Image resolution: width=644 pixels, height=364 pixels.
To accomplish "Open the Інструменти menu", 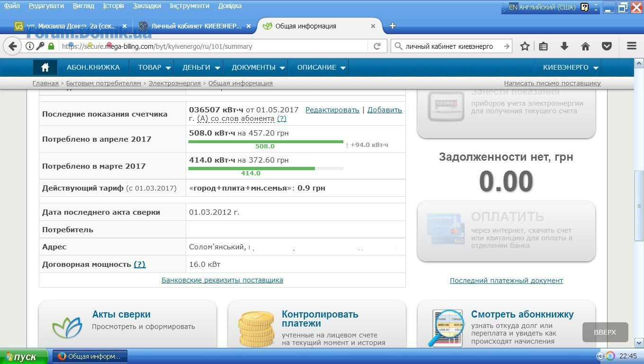I will [189, 6].
